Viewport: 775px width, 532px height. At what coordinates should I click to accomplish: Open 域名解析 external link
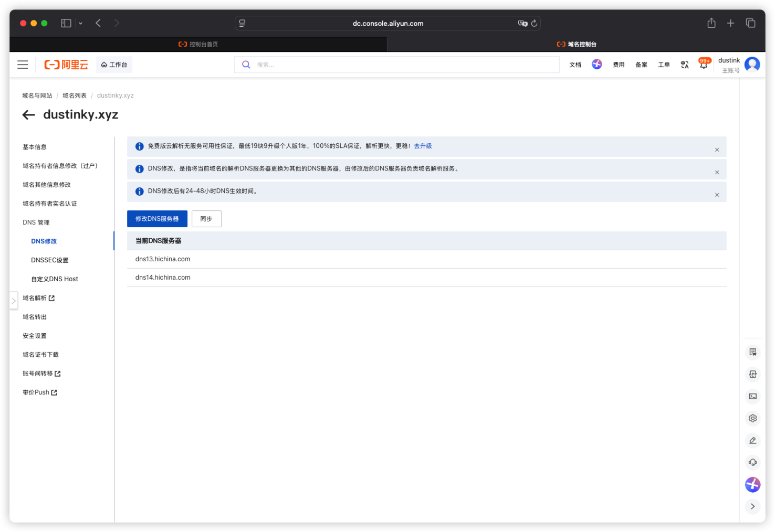click(38, 298)
